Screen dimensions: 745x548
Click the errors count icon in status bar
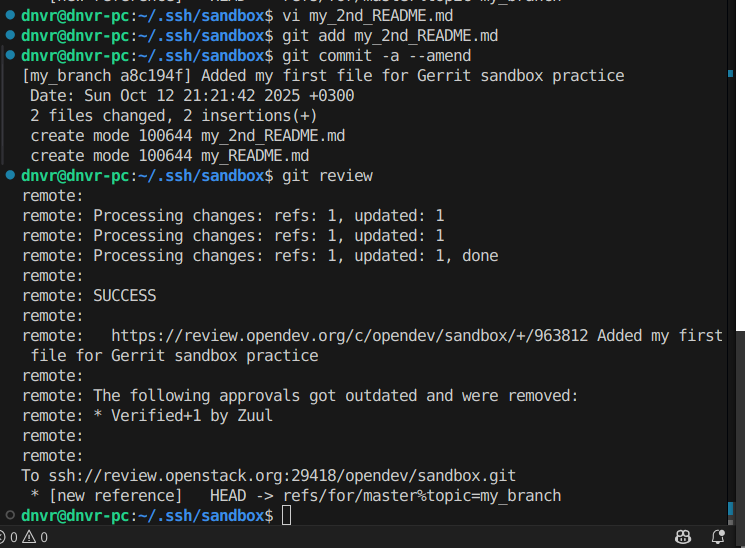coord(10,537)
